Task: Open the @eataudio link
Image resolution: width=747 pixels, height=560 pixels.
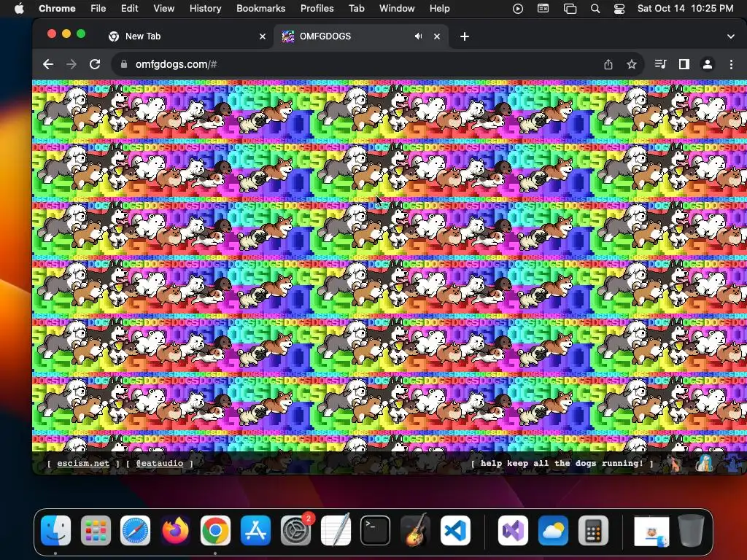Action: 160,463
